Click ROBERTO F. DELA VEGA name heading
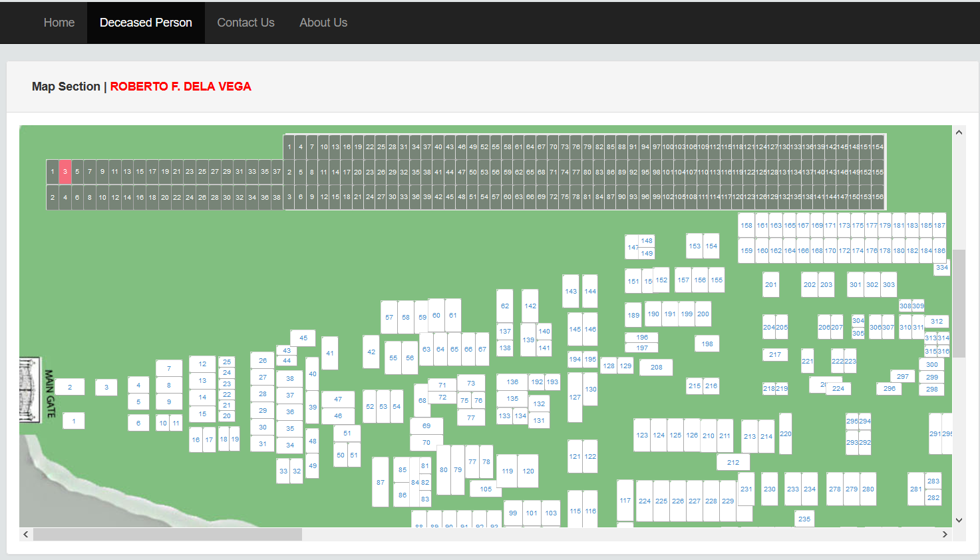The height and width of the screenshot is (560, 980). point(181,86)
